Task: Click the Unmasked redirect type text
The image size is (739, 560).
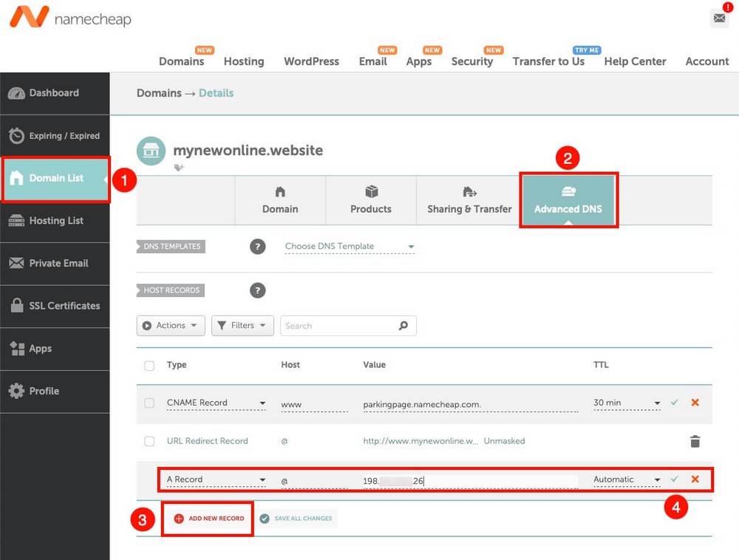Action: (504, 441)
